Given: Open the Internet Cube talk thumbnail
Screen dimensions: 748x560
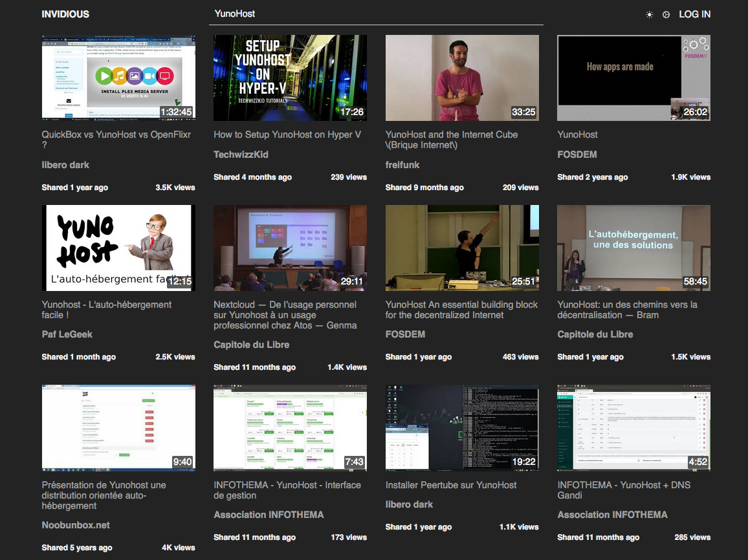Looking at the screenshot, I should coord(462,78).
